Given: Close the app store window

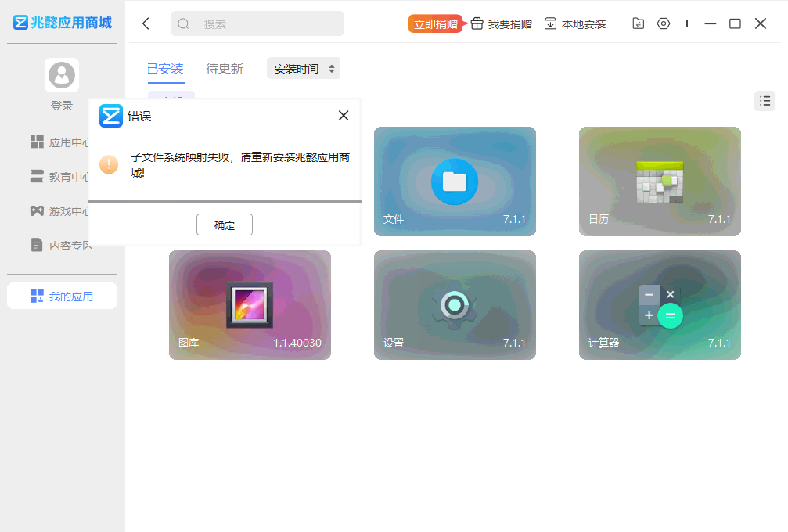Looking at the screenshot, I should click(761, 23).
